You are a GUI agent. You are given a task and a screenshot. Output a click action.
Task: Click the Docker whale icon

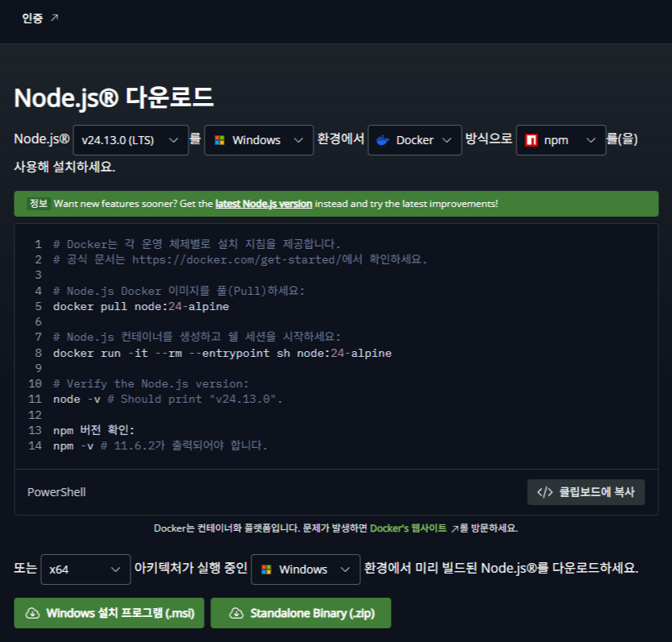pyautogui.click(x=382, y=140)
